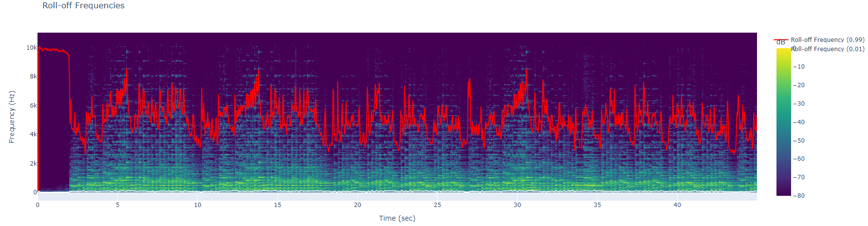
Task: Toggle the Roll-off Frequency (0.99) legend entry
Action: [x=827, y=40]
